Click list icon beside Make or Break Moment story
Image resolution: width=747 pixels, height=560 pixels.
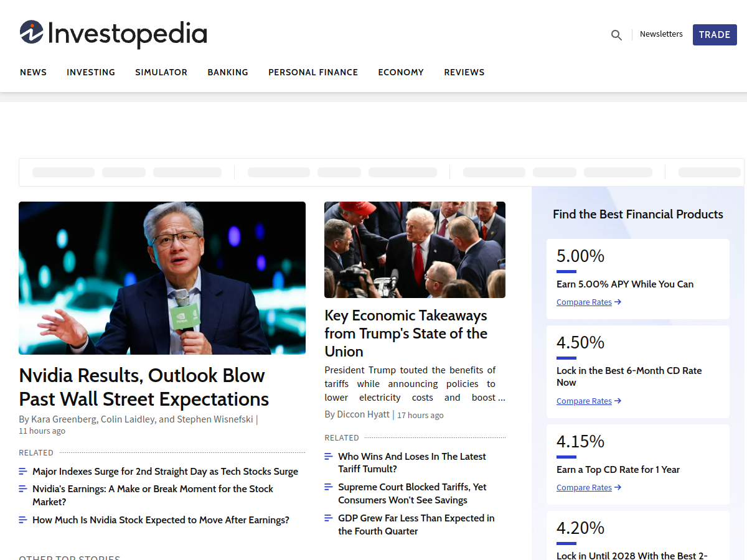[23, 488]
